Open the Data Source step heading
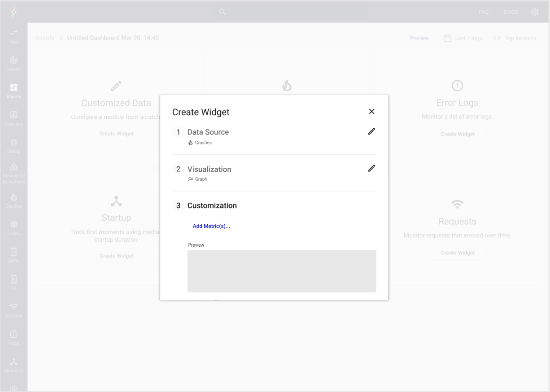The height and width of the screenshot is (392, 550). (x=208, y=132)
